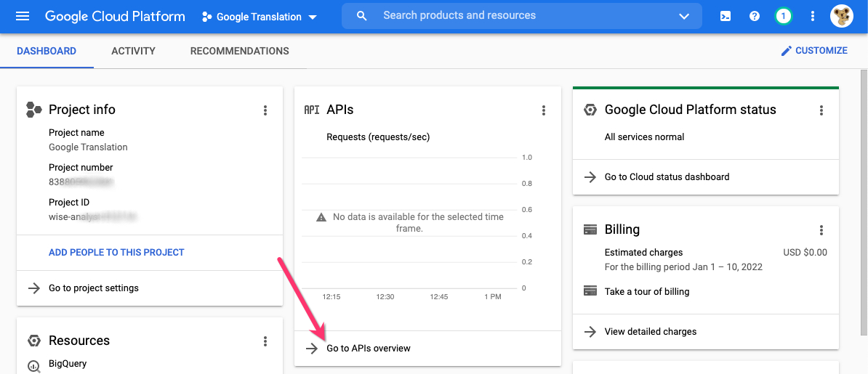The height and width of the screenshot is (374, 868).
Task: Activate Cloud Shell terminal icon
Action: [x=726, y=16]
